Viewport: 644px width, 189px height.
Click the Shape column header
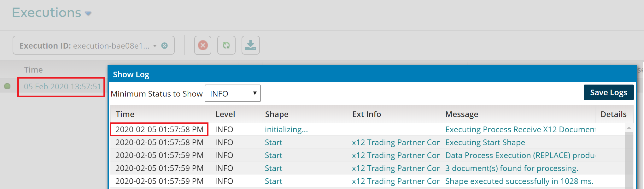[x=277, y=114]
